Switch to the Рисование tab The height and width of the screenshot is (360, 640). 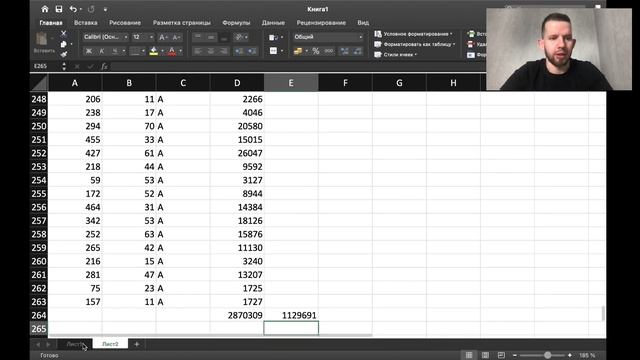[x=125, y=23]
